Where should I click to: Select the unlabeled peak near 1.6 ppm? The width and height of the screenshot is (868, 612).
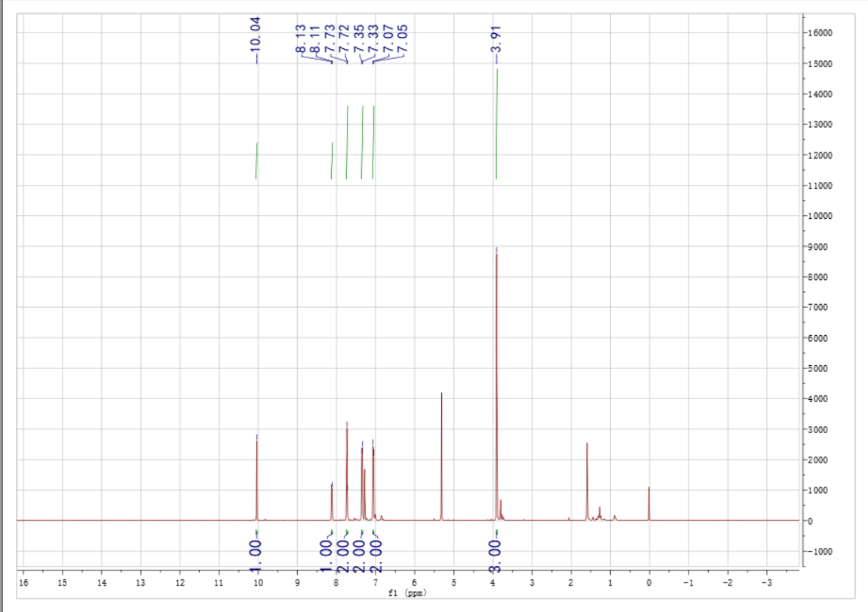pos(587,482)
